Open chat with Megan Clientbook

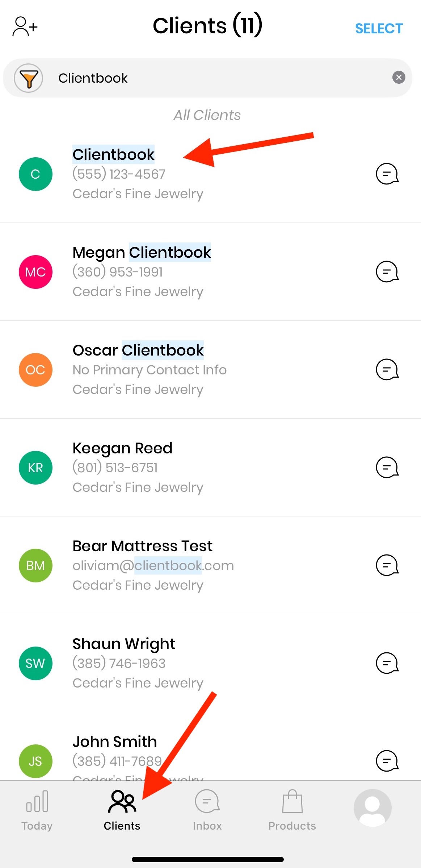tap(387, 272)
